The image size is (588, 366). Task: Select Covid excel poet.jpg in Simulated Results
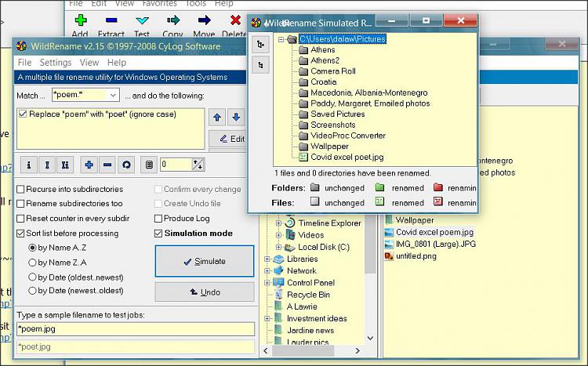point(347,157)
